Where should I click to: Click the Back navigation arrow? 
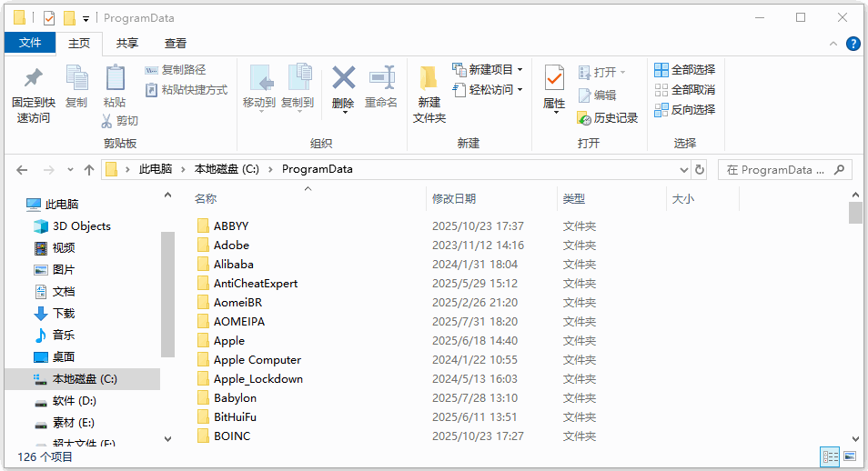pos(22,170)
